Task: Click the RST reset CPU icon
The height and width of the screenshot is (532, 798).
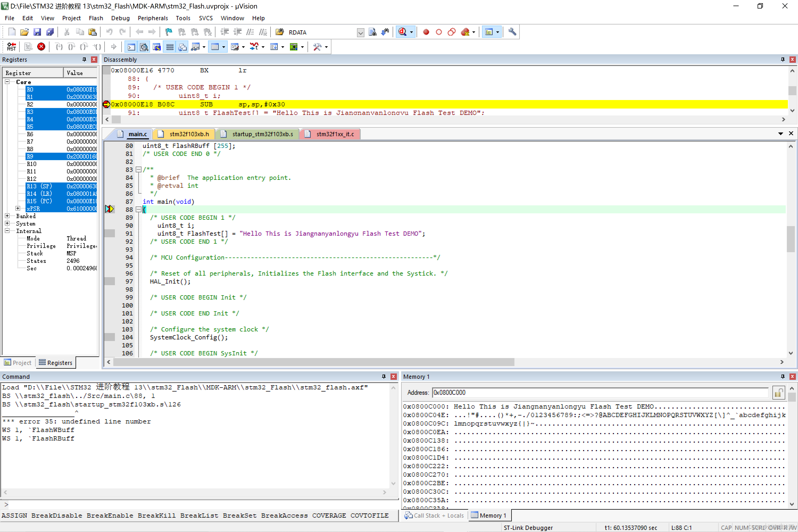Action: click(x=11, y=47)
